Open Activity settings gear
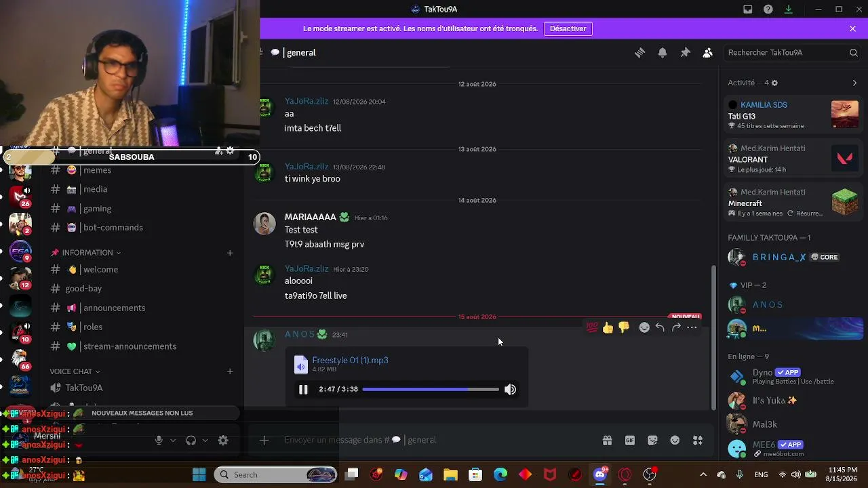Viewport: 868px width, 488px height. click(774, 83)
